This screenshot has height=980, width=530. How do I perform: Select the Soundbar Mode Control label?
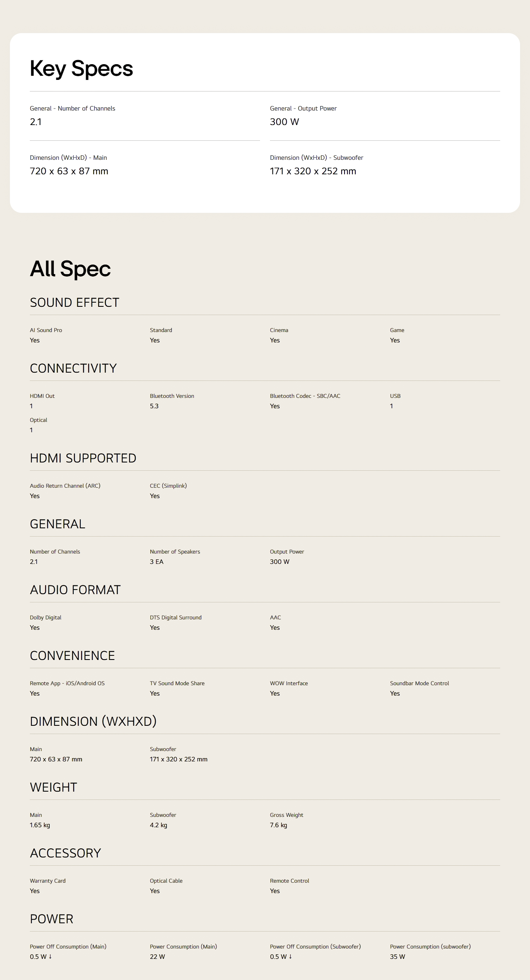click(x=419, y=684)
